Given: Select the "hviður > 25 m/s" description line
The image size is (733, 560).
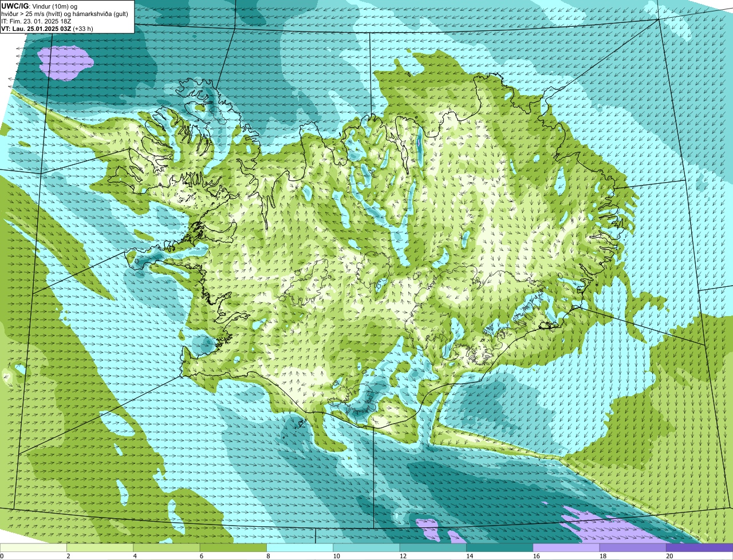Looking at the screenshot, I should (x=65, y=14).
